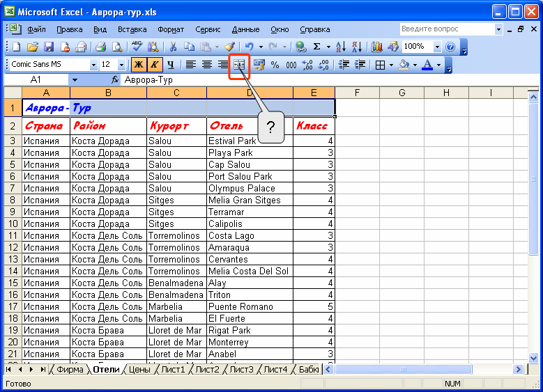Click the Print icon
This screenshot has width=543, height=392.
101,47
